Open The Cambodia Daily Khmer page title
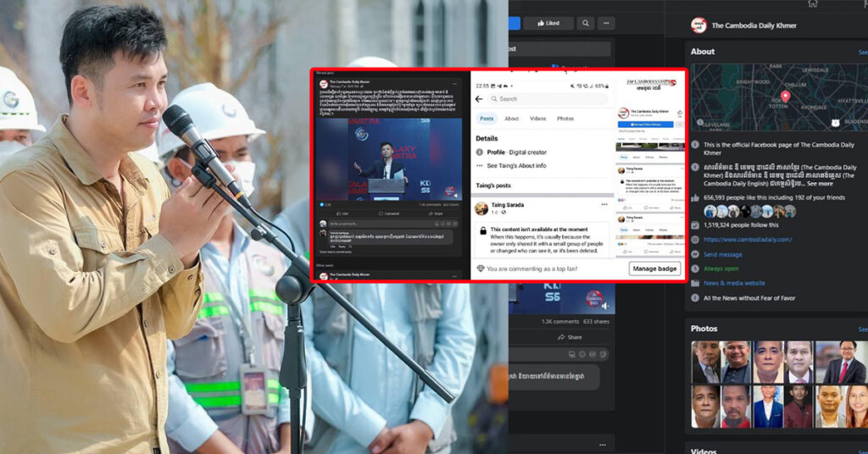868x454 pixels. tap(754, 25)
